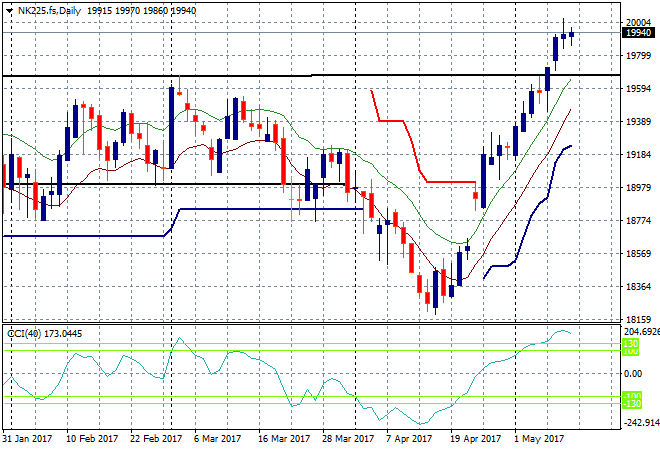
Task: Click the 19594 price axis label
Action: tap(639, 88)
